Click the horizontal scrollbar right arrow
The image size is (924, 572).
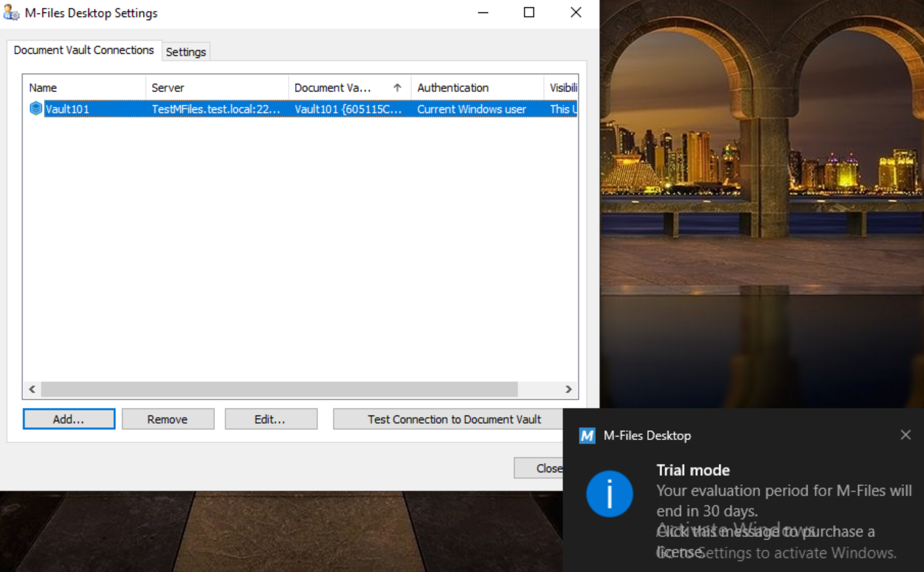coord(568,389)
